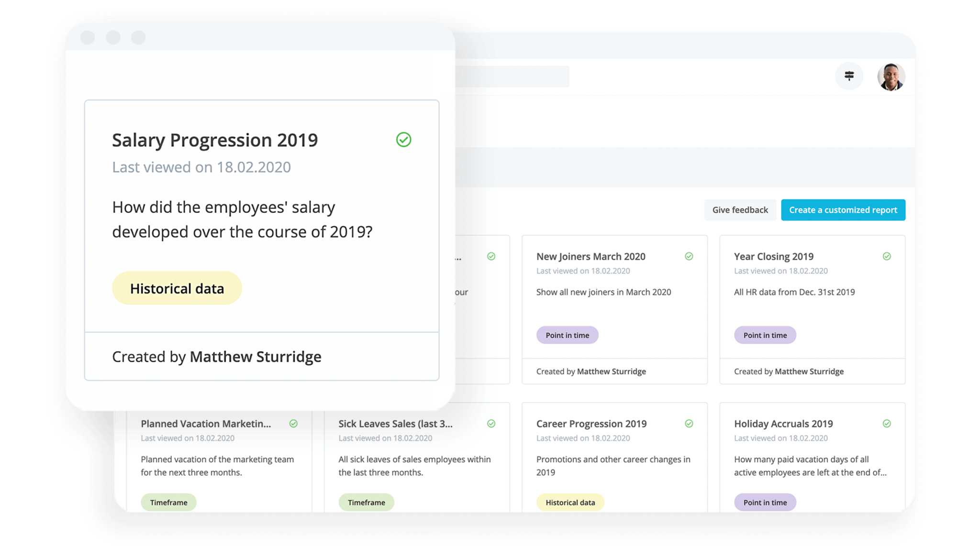The height and width of the screenshot is (546, 980).
Task: Toggle the Historical data tag on Salary Progression
Action: click(178, 288)
